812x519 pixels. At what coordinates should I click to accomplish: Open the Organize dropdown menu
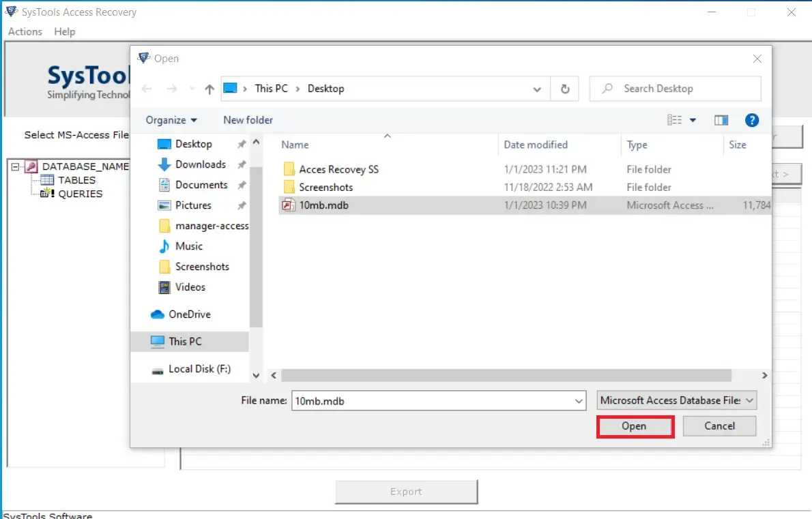point(171,120)
